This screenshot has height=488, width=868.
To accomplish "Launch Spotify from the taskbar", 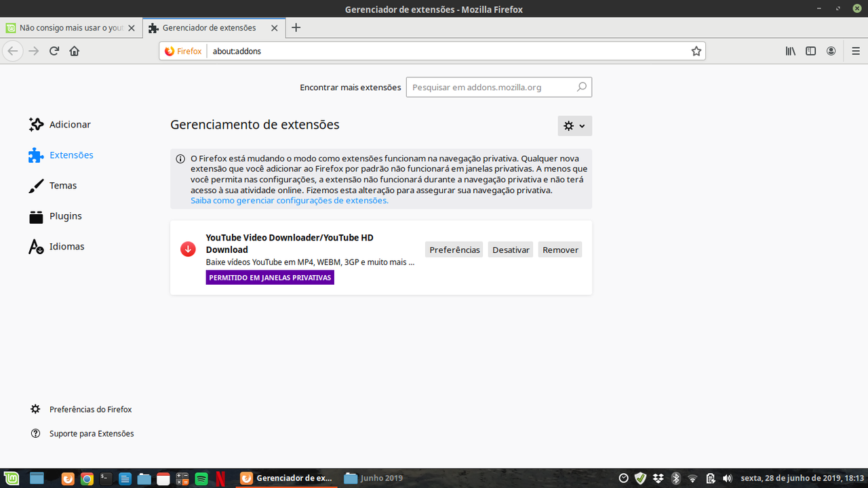I will tap(201, 479).
